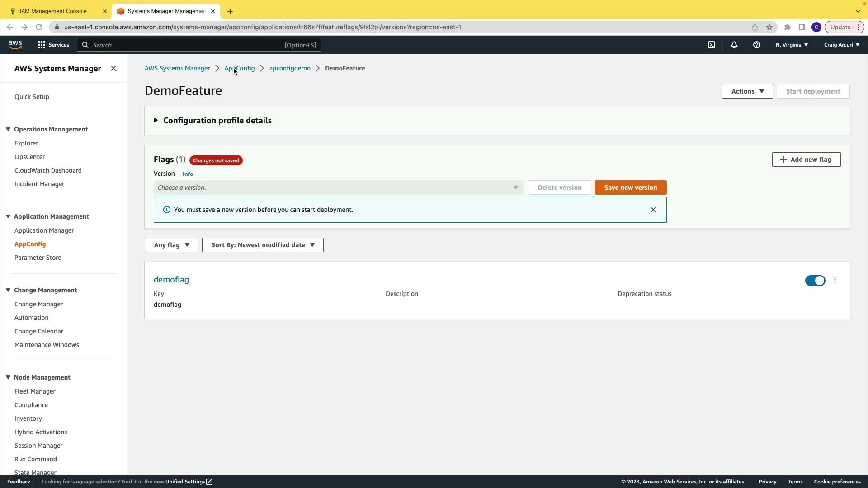Bookmark this page with star icon

coord(769,27)
